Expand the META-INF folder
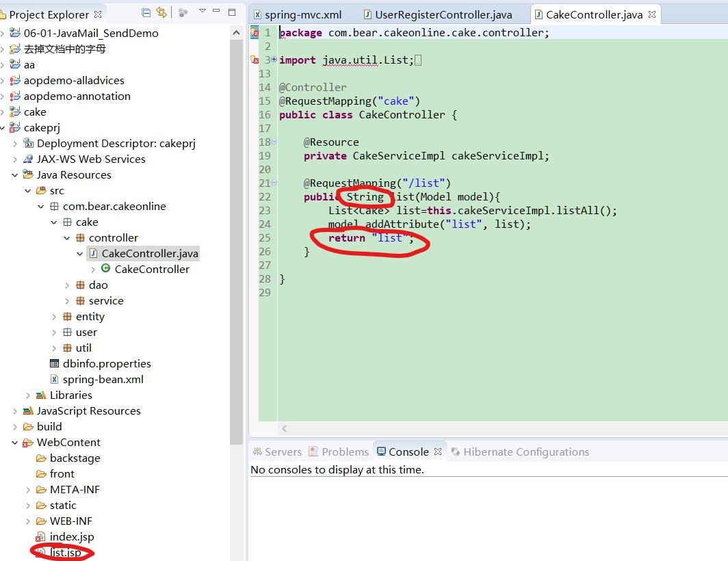728x561 pixels. pos(28,490)
